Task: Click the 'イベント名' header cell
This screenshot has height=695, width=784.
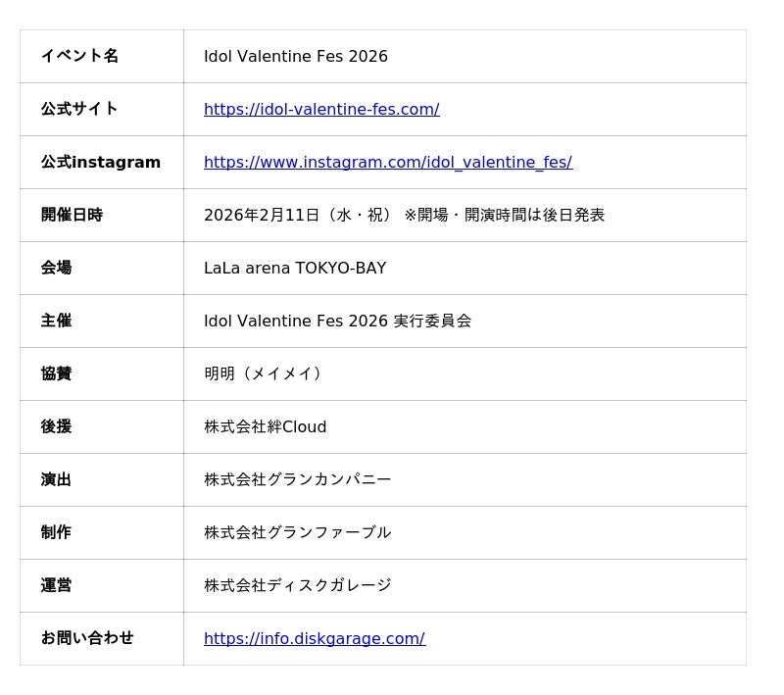Action: (x=79, y=57)
